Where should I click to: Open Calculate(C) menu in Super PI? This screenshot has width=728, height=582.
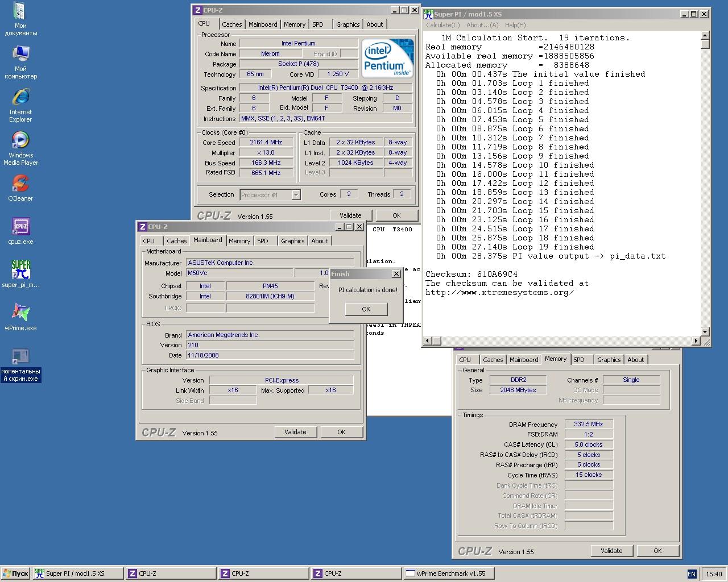click(x=443, y=25)
